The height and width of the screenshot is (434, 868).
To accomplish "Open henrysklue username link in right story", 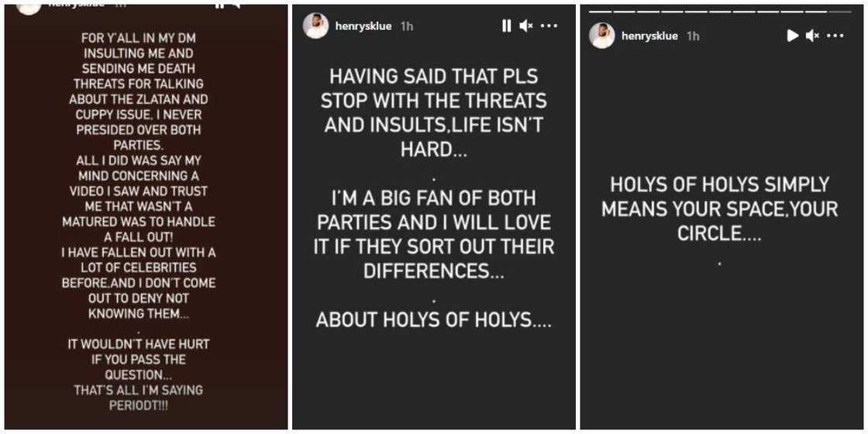I will [x=649, y=36].
